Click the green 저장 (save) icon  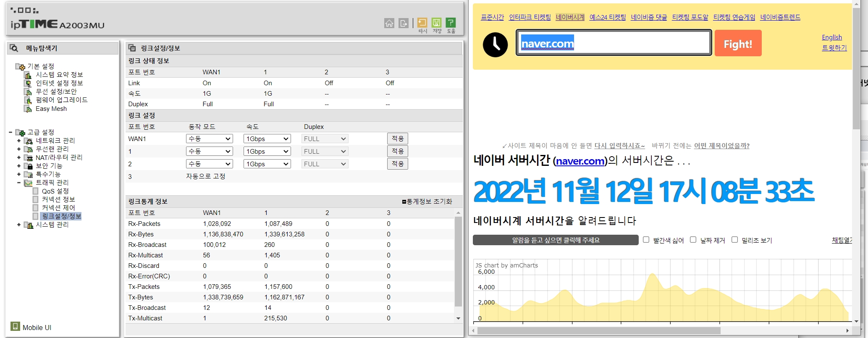436,23
